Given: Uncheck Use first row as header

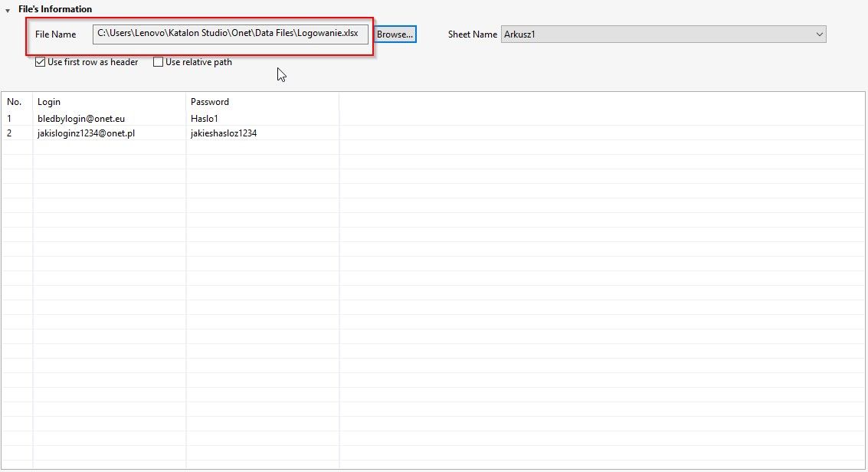Looking at the screenshot, I should click(x=41, y=62).
